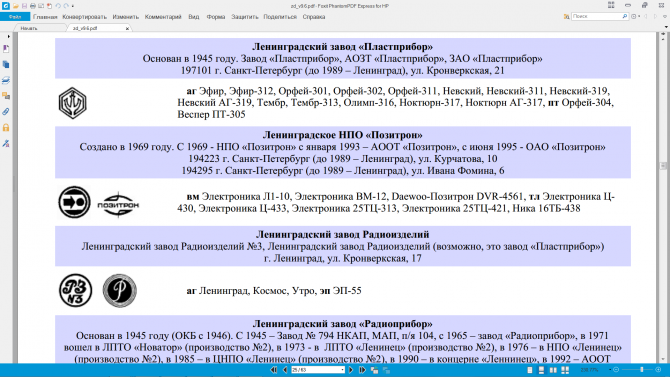Open the Конвертировать tab

tap(84, 17)
